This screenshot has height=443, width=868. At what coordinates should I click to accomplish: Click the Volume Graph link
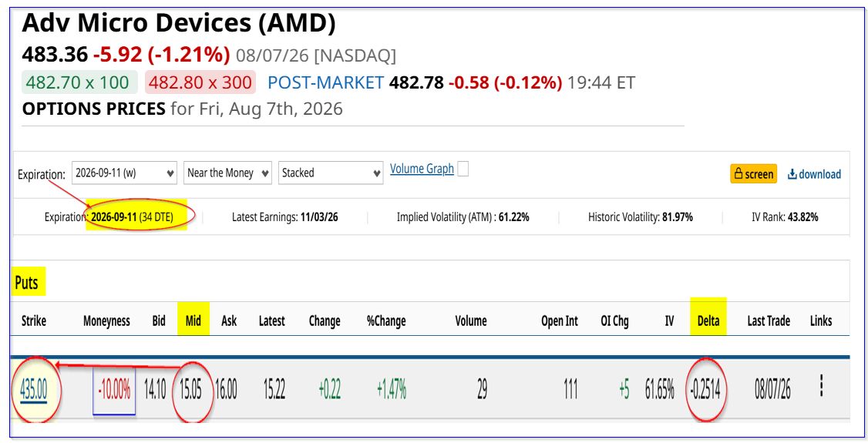coord(422,169)
